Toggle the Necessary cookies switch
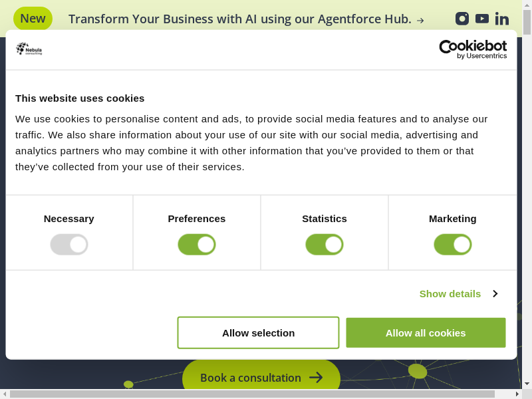The height and width of the screenshot is (399, 532). (69, 245)
